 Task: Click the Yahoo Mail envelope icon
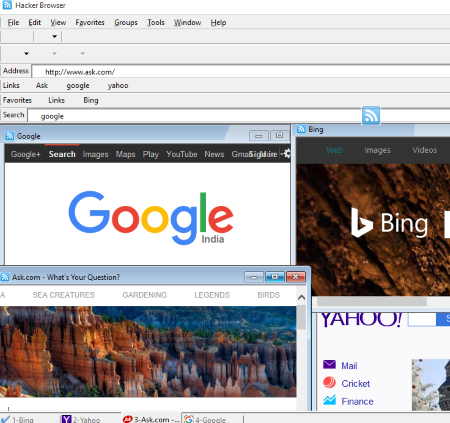point(329,364)
